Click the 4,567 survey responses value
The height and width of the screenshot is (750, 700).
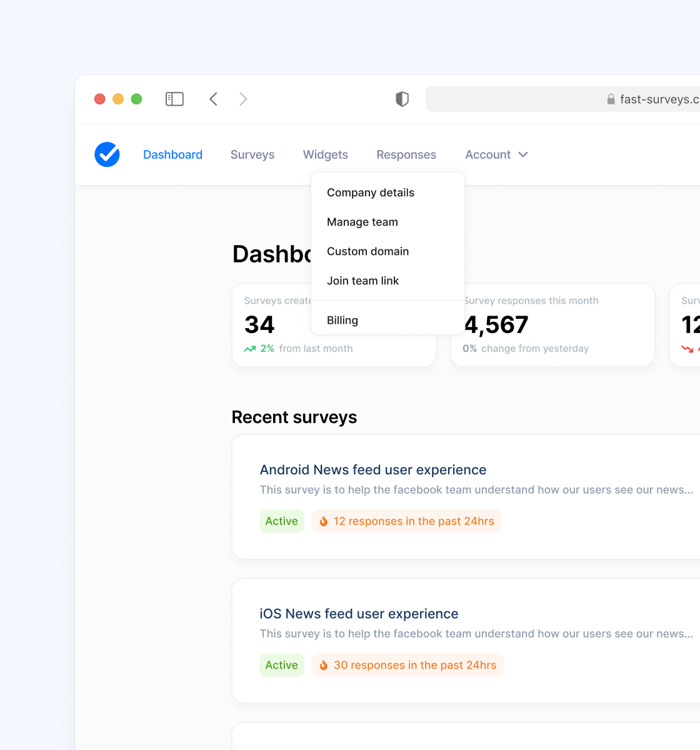point(496,324)
